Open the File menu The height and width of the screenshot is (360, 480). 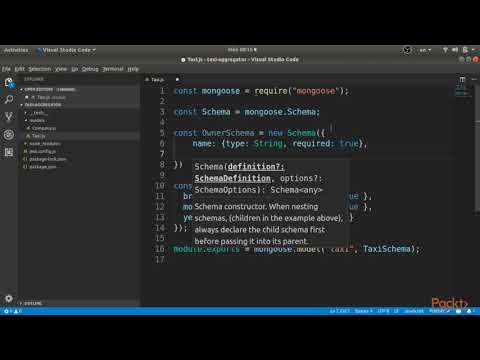click(6, 69)
